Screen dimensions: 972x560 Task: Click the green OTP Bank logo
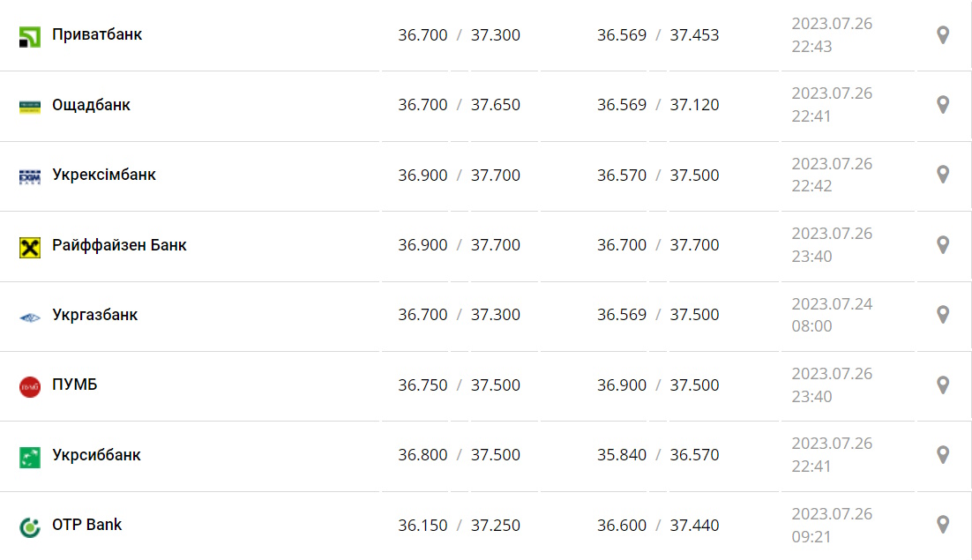30,526
